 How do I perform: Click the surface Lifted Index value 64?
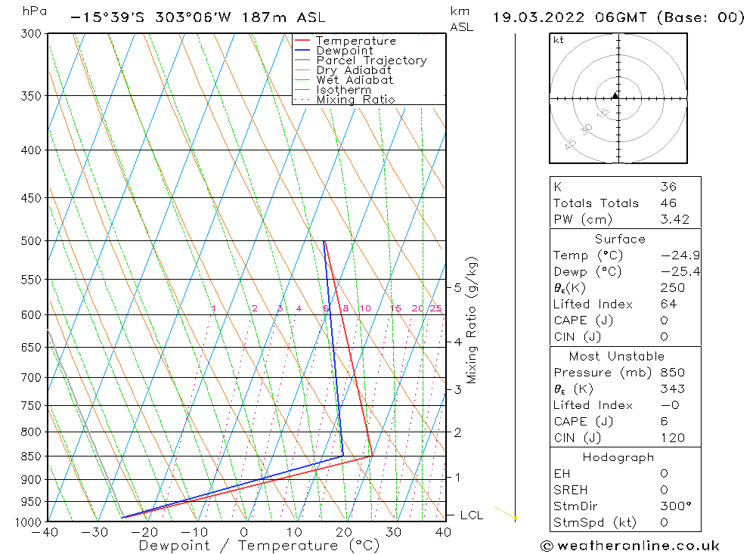tap(669, 305)
